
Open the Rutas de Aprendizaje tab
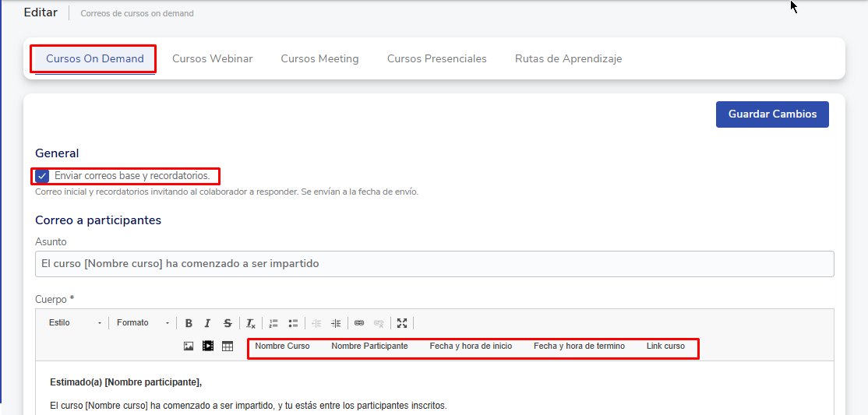(x=568, y=59)
